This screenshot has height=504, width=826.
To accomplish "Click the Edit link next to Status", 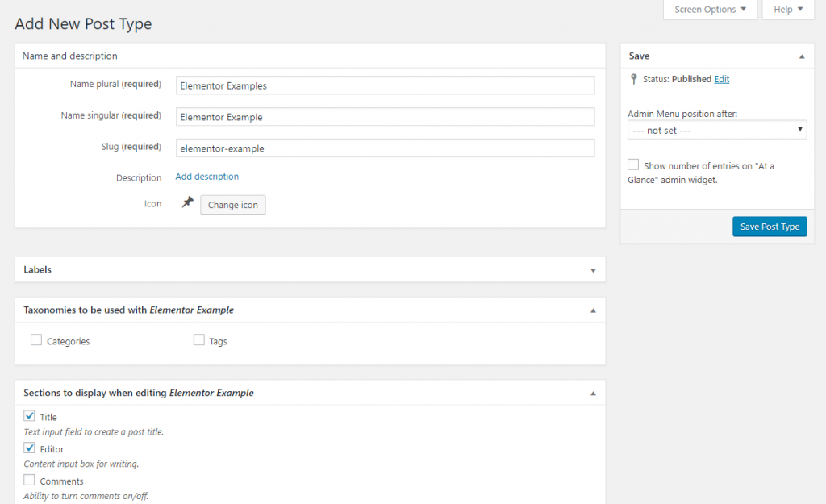I will tap(722, 79).
